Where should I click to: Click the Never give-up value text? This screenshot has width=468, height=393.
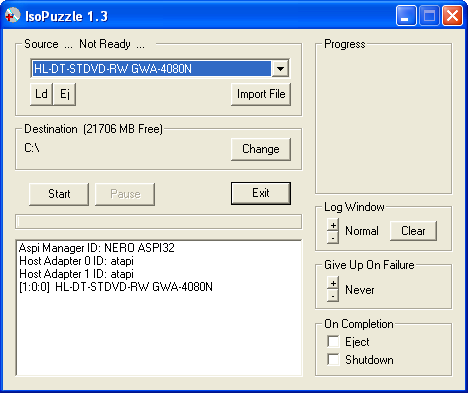[x=360, y=290]
